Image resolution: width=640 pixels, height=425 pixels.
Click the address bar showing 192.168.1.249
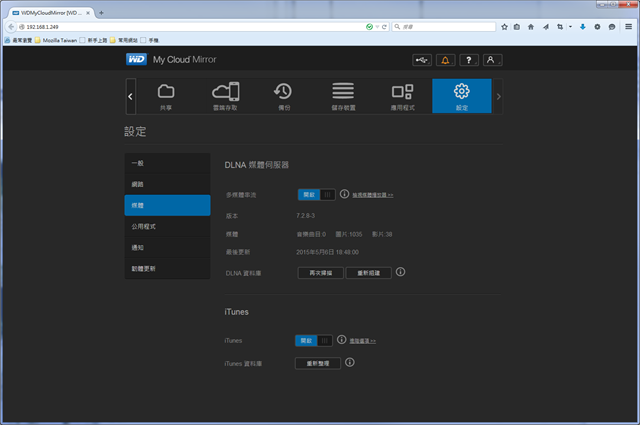click(192, 27)
